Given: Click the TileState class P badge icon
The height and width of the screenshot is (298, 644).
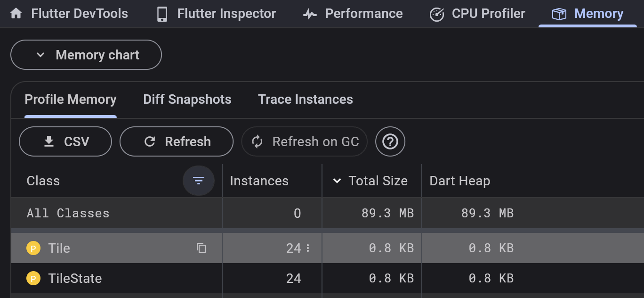Looking at the screenshot, I should 33,278.
